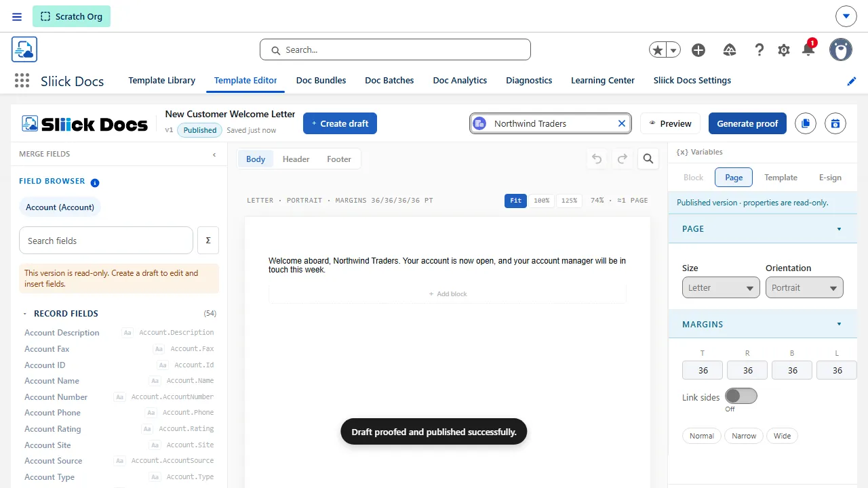The width and height of the screenshot is (868, 488).
Task: Open the help question mark icon
Action: (x=759, y=50)
